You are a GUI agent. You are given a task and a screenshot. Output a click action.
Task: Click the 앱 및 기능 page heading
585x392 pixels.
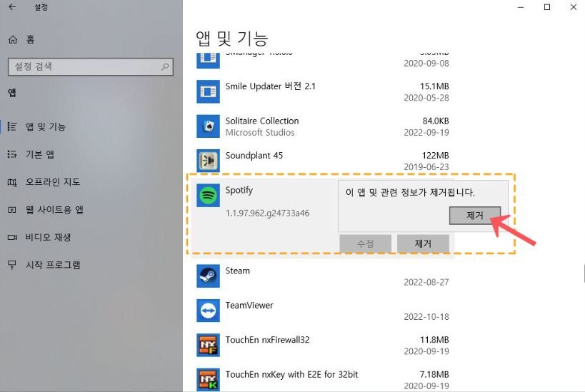click(x=232, y=39)
